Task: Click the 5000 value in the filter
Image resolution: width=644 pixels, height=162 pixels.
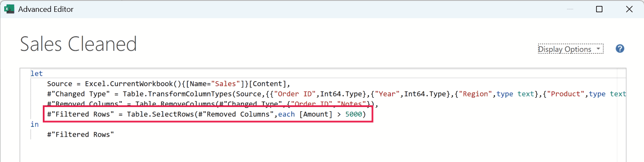Action: pyautogui.click(x=354, y=114)
